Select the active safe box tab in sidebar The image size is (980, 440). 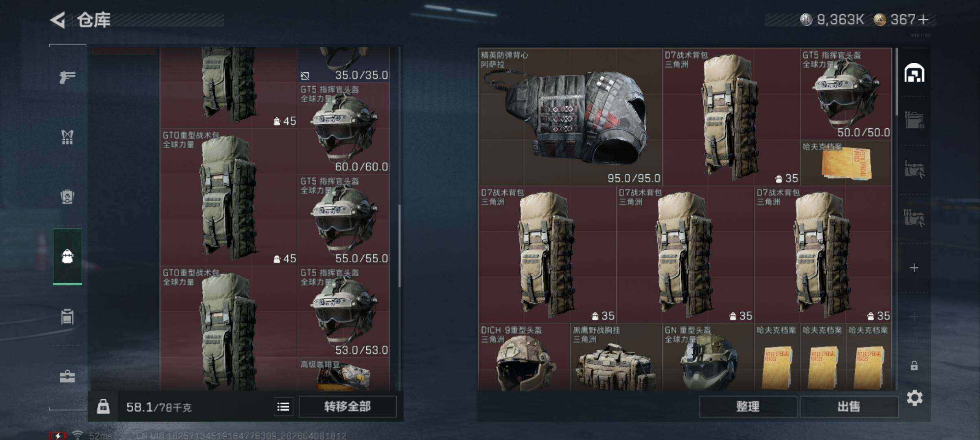pos(68,257)
